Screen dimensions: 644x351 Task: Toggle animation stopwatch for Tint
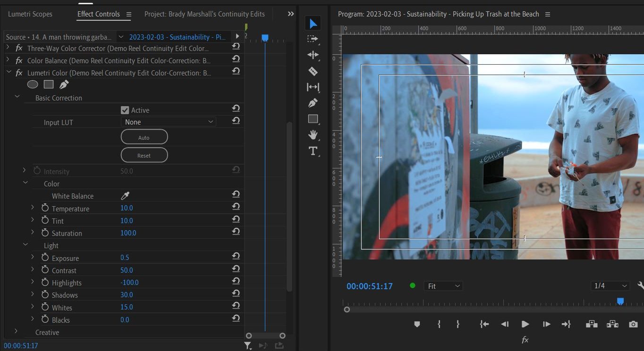[x=45, y=220]
